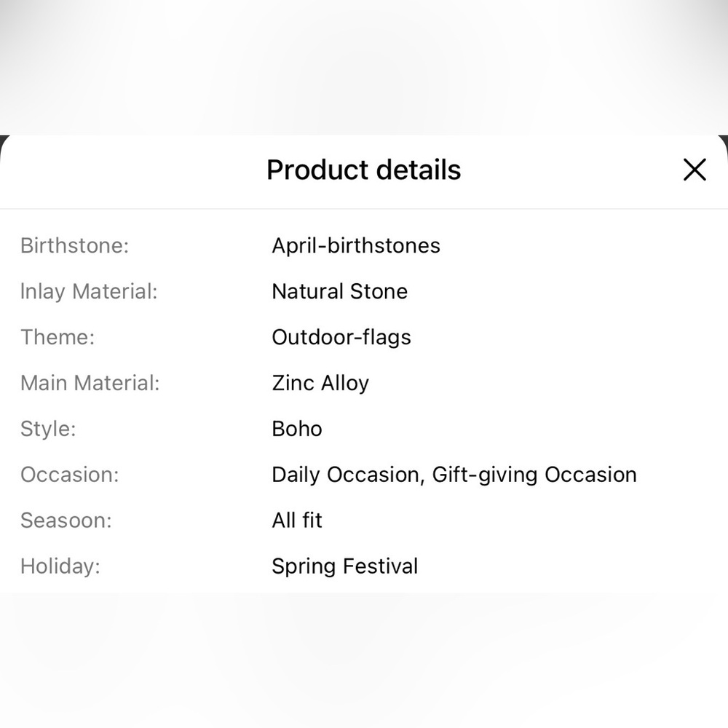This screenshot has width=728, height=728.
Task: Tap the Main Material label
Action: [90, 383]
